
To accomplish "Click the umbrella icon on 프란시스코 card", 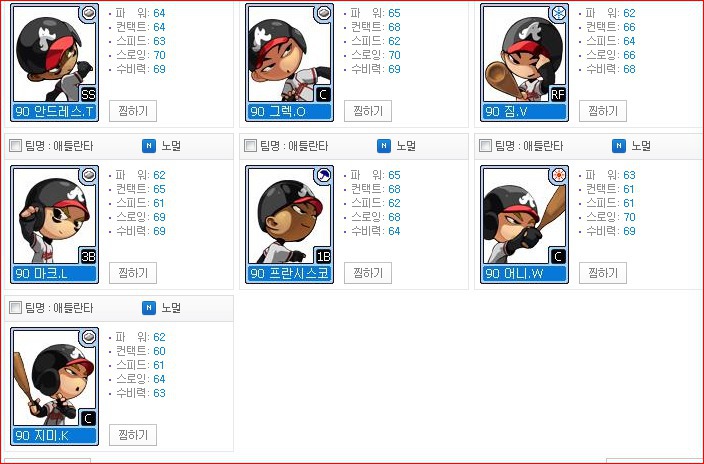I will [323, 175].
